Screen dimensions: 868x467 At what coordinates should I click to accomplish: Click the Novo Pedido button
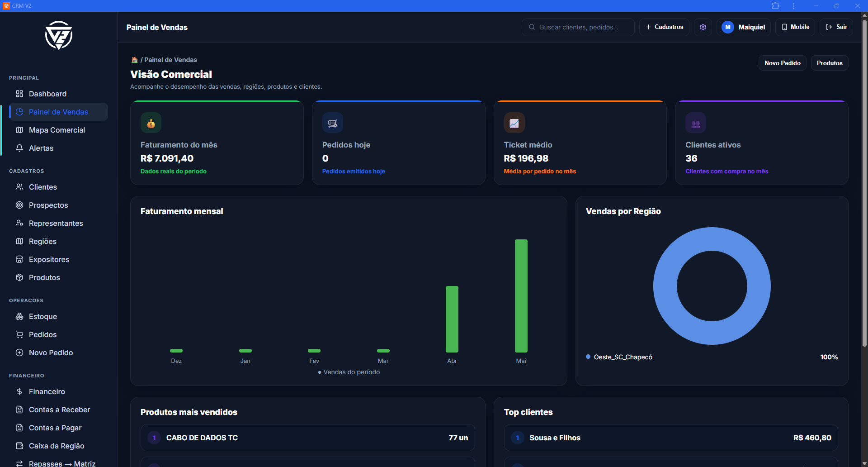782,63
